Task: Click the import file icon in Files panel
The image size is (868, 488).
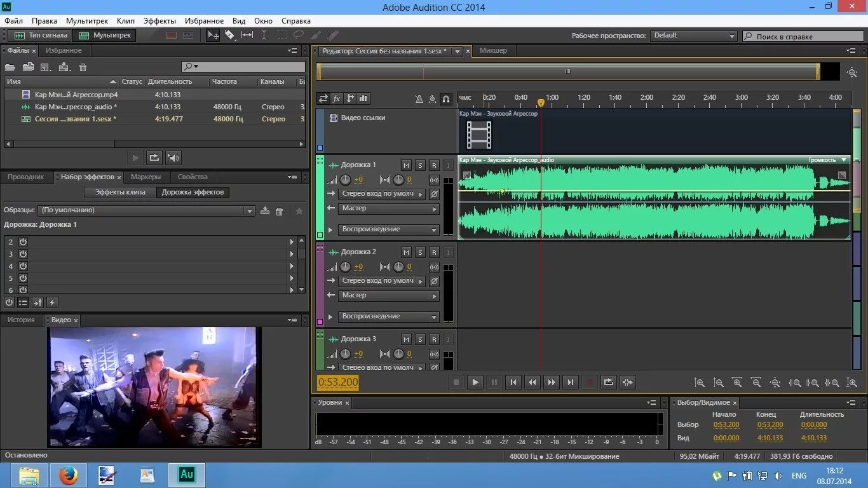Action: click(28, 67)
